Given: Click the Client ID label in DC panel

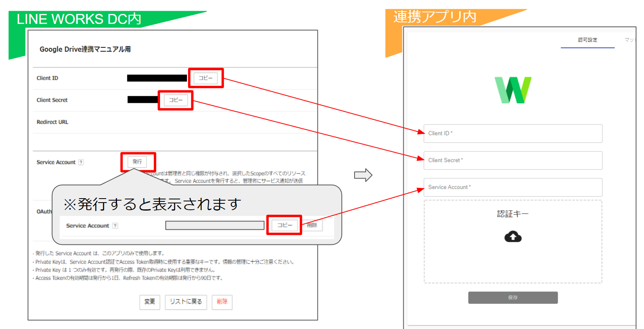Looking at the screenshot, I should pos(47,78).
